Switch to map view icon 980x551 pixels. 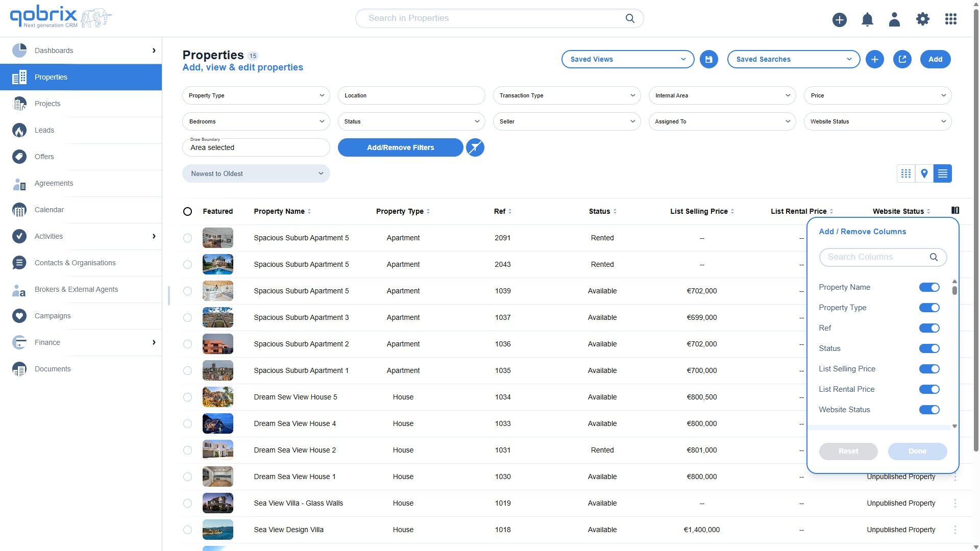pyautogui.click(x=924, y=173)
